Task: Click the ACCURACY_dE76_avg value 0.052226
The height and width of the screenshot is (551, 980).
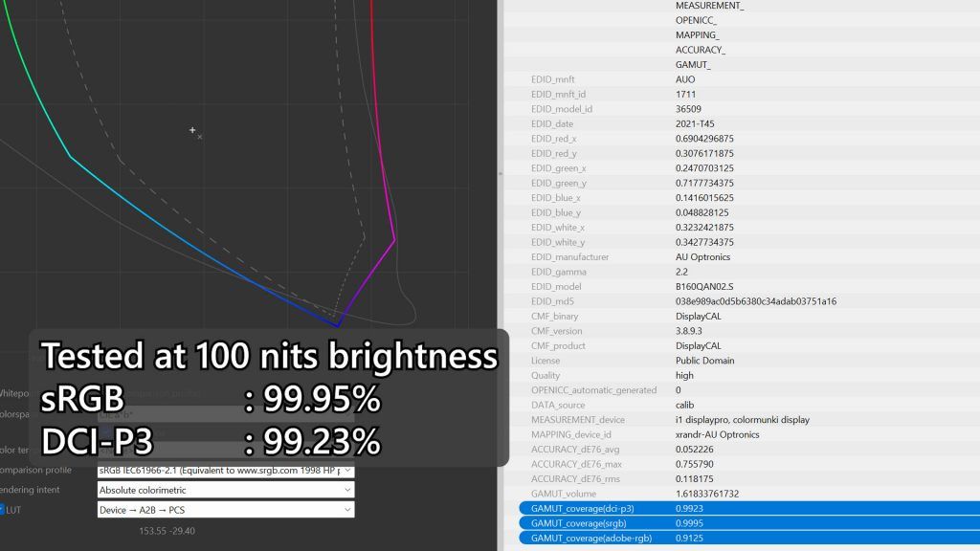Action: click(694, 450)
